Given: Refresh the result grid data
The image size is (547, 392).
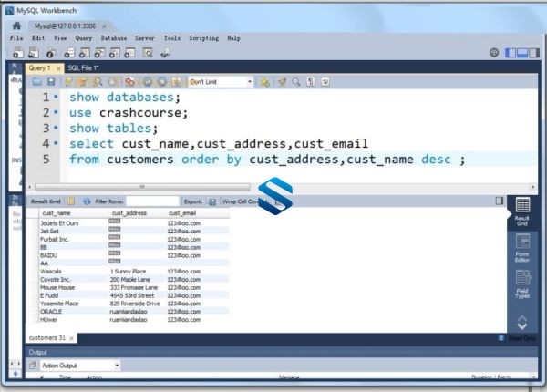Looking at the screenshot, I should [87, 201].
